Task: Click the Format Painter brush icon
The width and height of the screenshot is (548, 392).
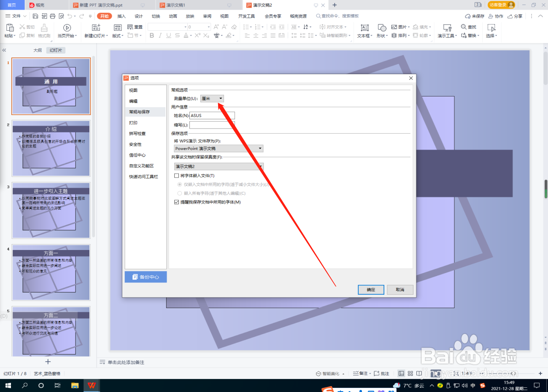Action: (x=44, y=28)
